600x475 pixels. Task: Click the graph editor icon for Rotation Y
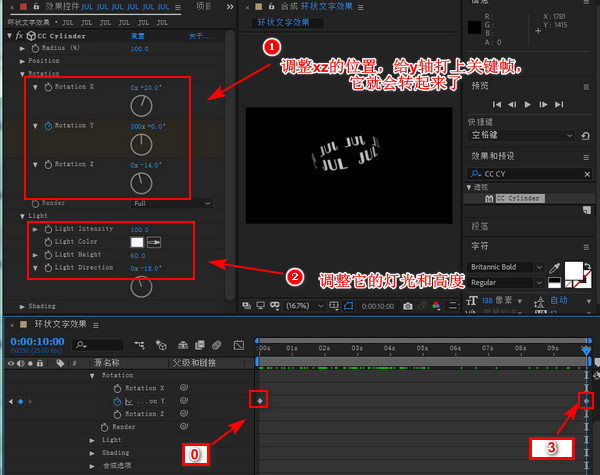click(x=129, y=402)
